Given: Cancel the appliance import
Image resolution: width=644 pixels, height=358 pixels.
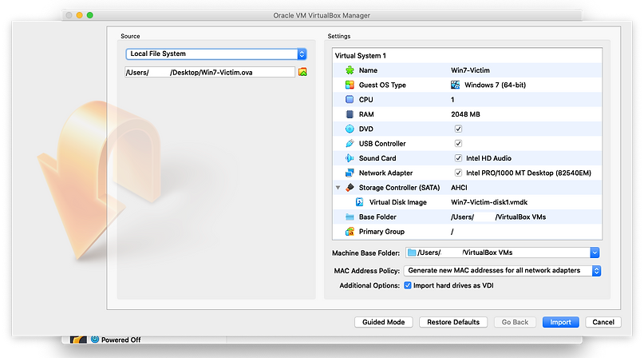Looking at the screenshot, I should click(603, 322).
